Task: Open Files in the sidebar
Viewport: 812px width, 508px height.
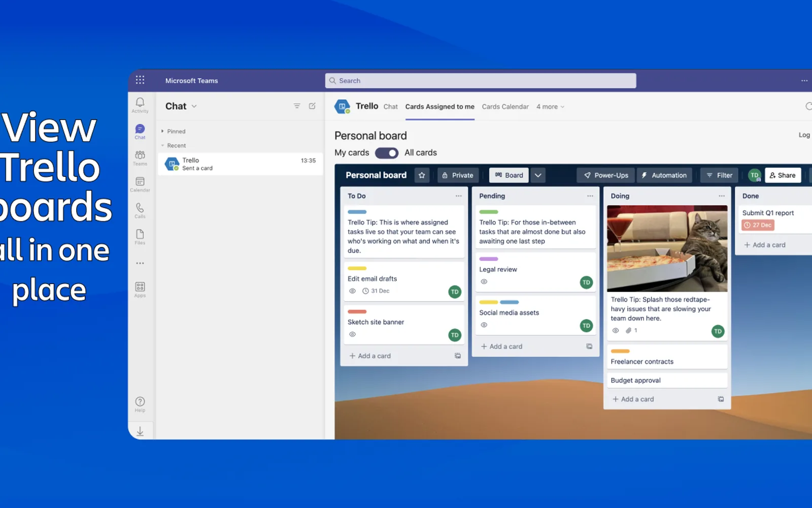Action: coord(140,237)
